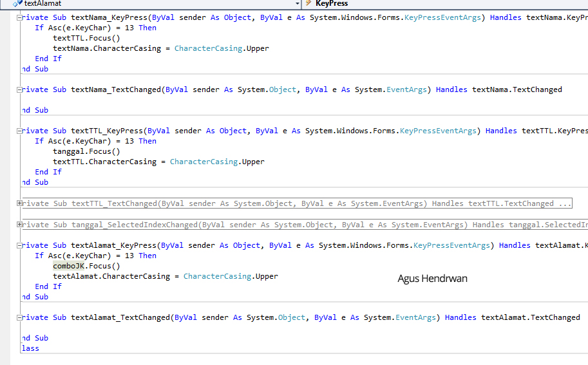Click the textNama_KeyPress sub name
This screenshot has width=588, height=365.
pos(109,17)
